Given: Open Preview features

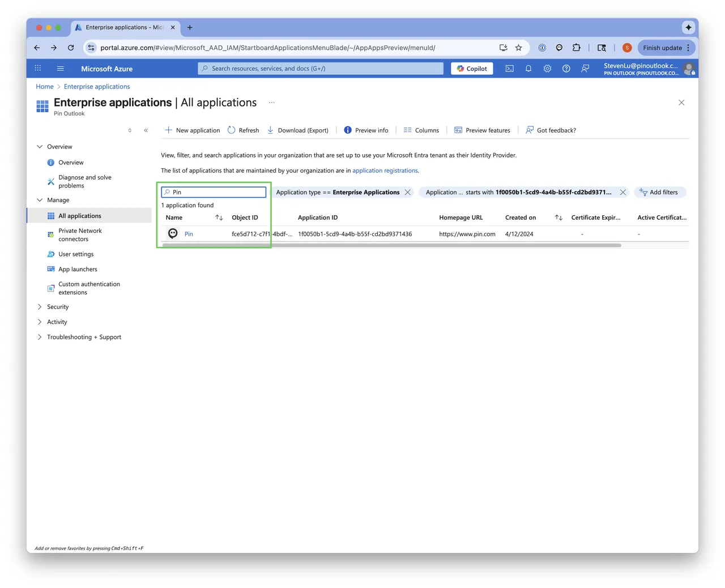Looking at the screenshot, I should coord(482,130).
